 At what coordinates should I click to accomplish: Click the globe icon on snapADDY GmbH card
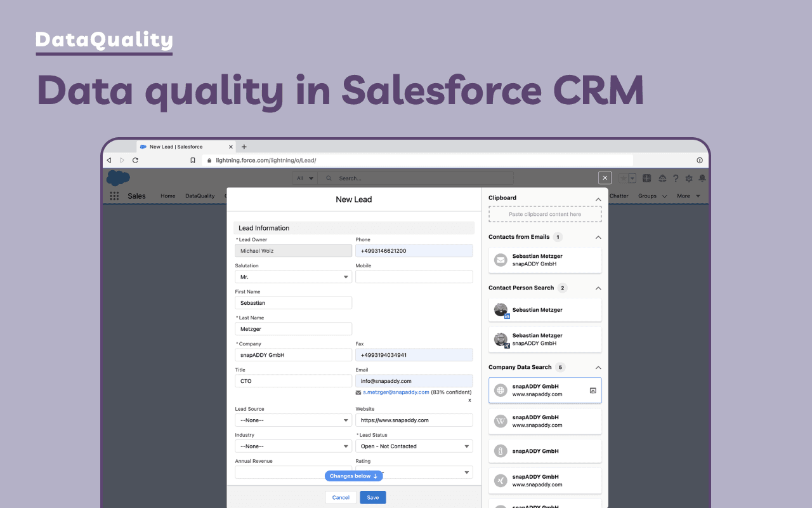(501, 391)
